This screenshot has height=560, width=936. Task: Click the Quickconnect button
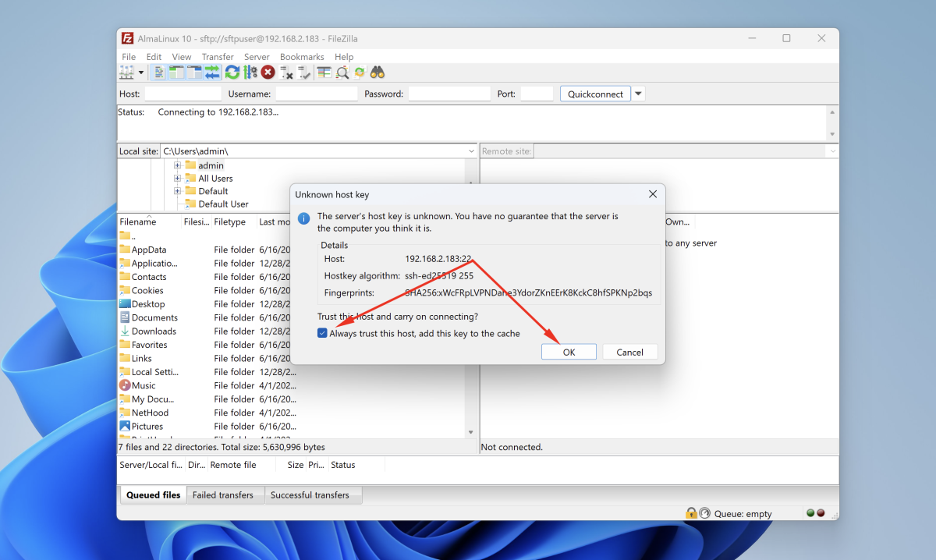[x=595, y=94]
